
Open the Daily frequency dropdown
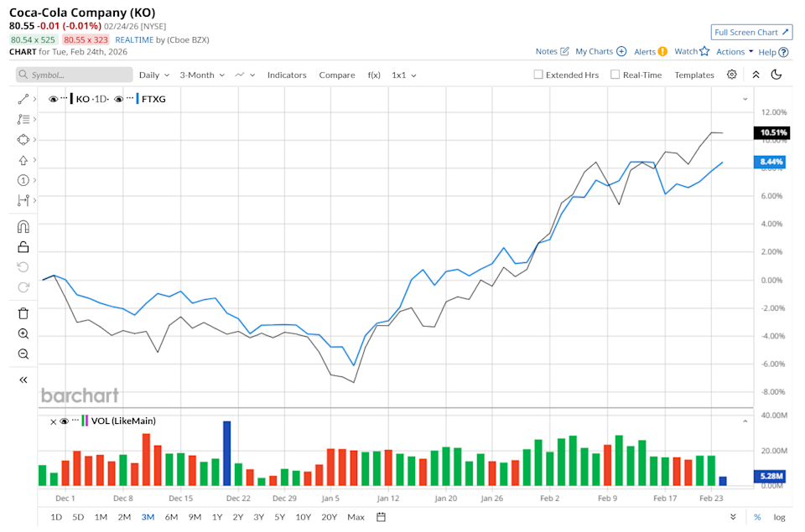click(153, 75)
